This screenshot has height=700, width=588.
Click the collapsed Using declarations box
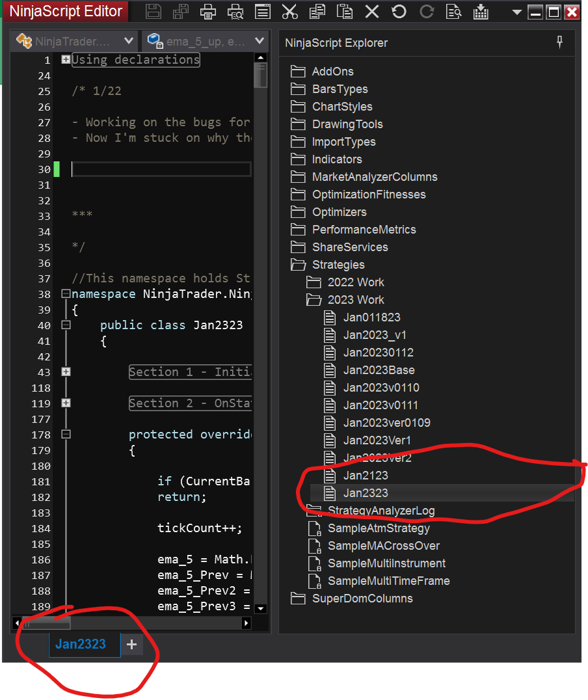point(136,59)
